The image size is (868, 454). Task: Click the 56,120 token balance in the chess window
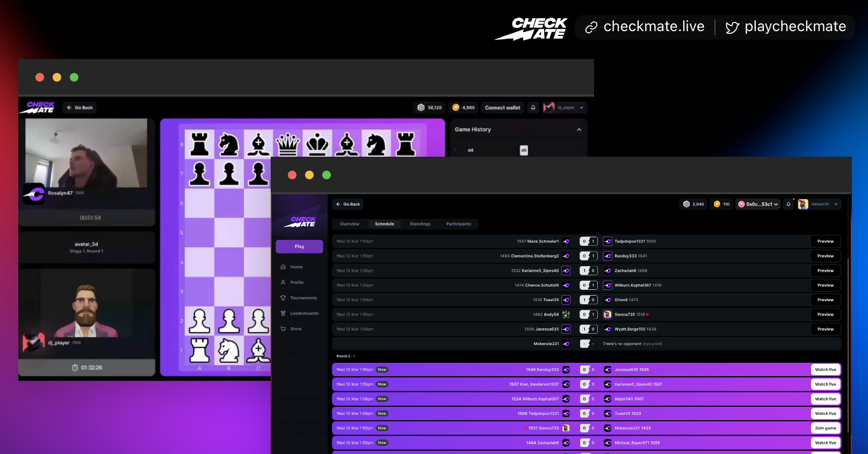pos(430,108)
